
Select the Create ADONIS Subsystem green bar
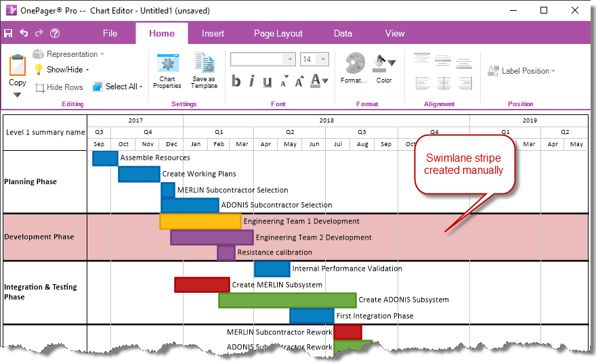(x=287, y=300)
